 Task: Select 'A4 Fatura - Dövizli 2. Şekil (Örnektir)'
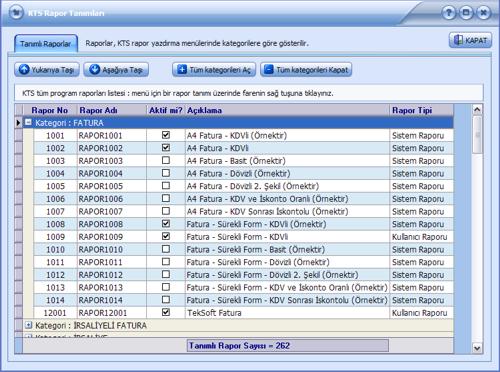coord(287,186)
